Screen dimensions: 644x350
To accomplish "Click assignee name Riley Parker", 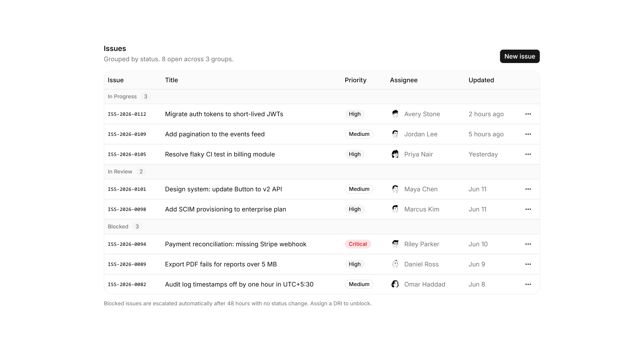I will click(422, 244).
